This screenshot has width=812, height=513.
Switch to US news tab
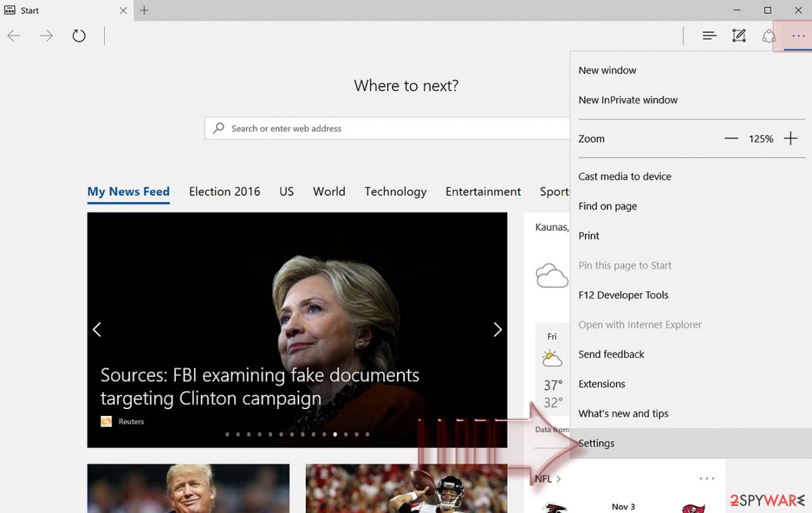(x=287, y=192)
